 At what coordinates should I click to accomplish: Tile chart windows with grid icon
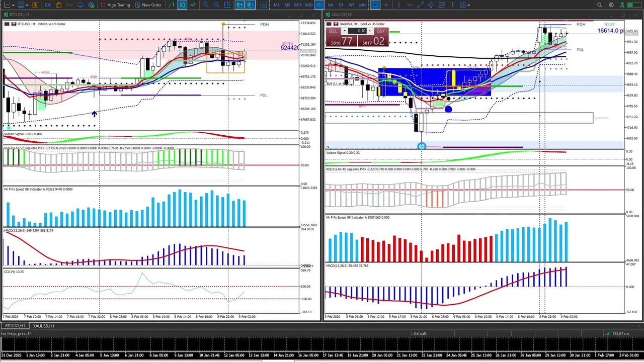point(227,5)
